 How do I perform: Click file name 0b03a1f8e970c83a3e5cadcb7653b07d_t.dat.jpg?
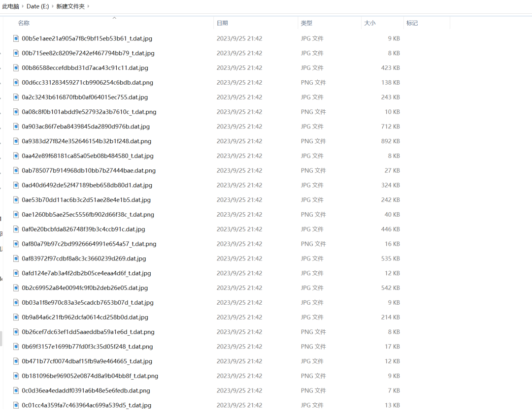click(88, 302)
